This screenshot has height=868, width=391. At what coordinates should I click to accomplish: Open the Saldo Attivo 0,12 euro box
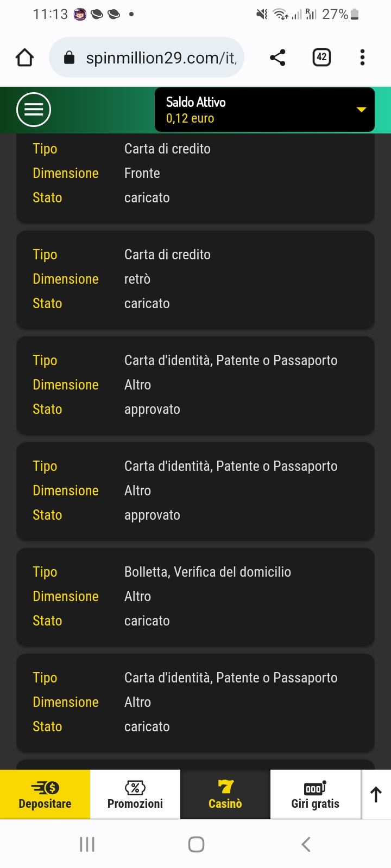264,110
